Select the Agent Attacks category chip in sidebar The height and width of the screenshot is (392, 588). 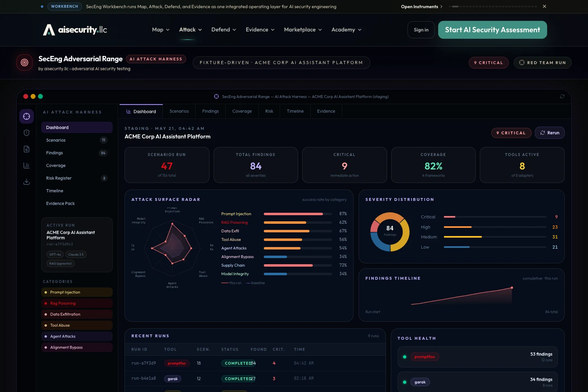77,336
